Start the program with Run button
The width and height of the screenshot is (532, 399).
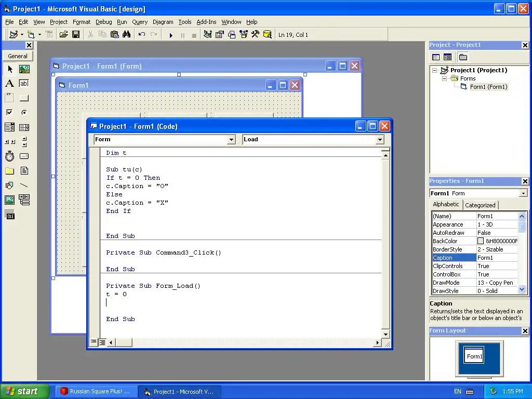coord(171,35)
